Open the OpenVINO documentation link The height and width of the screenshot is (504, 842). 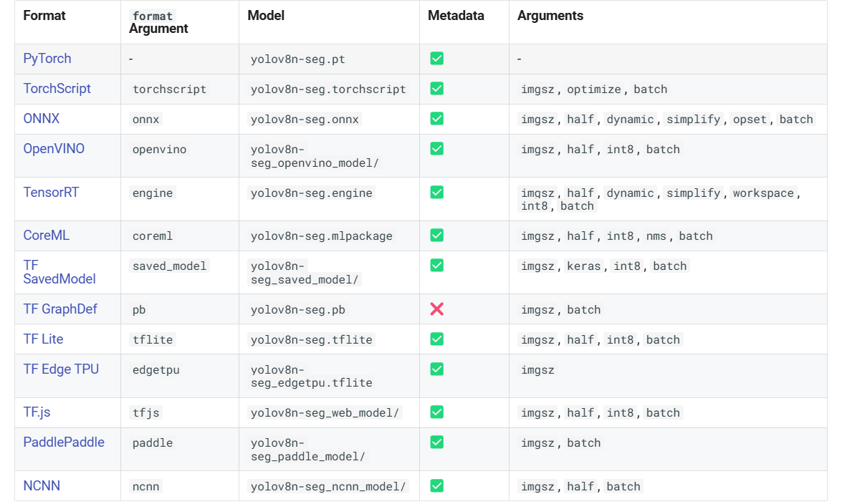pos(54,149)
